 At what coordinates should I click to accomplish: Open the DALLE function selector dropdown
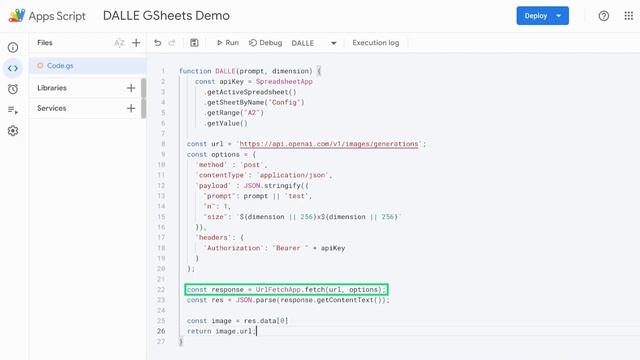pos(314,43)
